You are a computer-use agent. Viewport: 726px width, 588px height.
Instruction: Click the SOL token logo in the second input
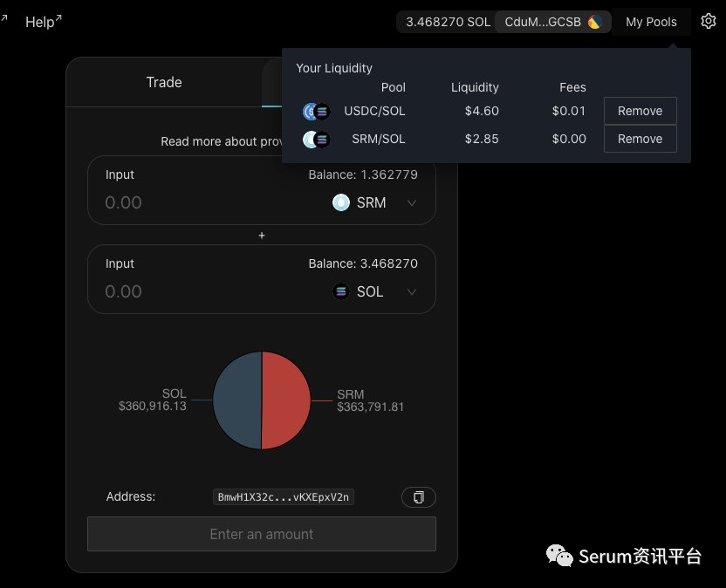341,291
